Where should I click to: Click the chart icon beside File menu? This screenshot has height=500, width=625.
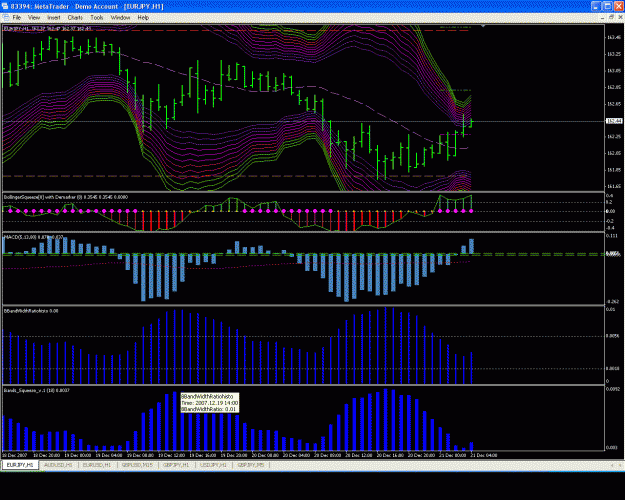(x=6, y=18)
